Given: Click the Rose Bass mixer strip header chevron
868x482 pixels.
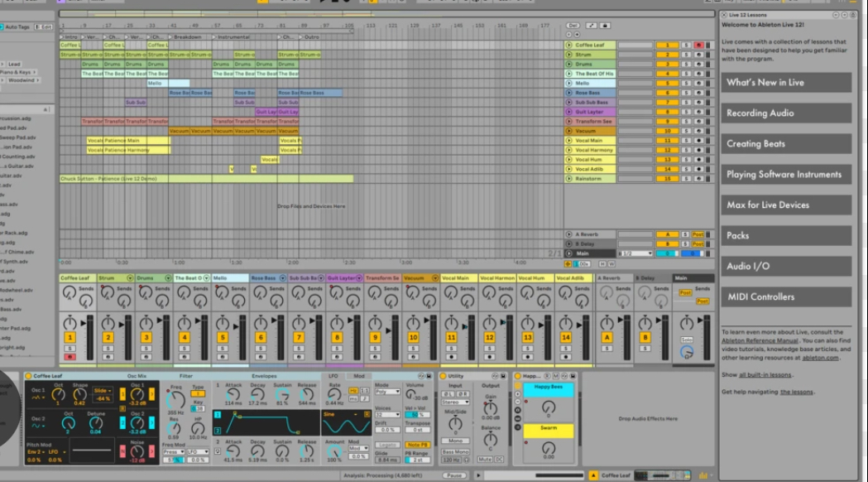Looking at the screenshot, I should (282, 277).
